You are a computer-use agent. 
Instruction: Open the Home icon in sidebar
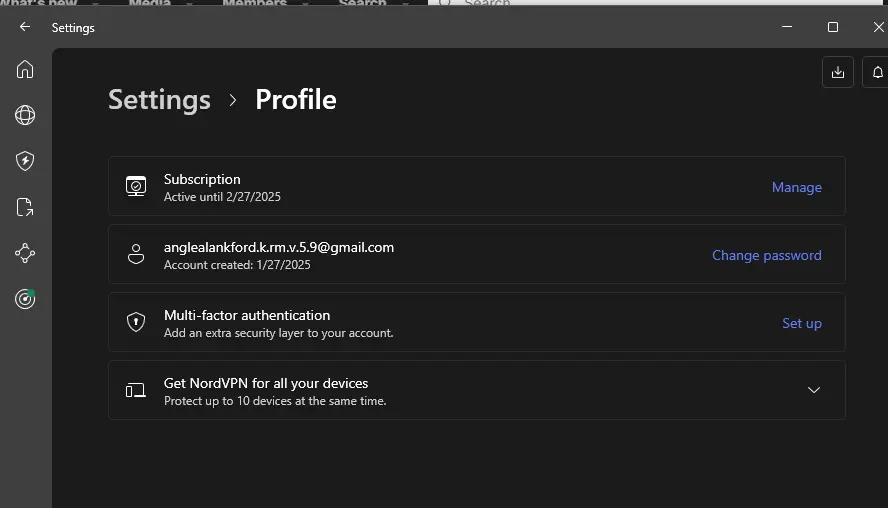(25, 69)
